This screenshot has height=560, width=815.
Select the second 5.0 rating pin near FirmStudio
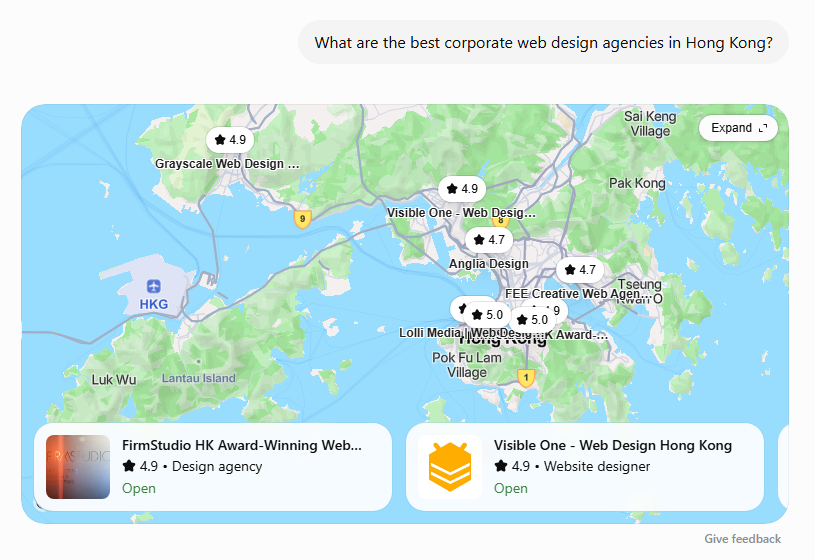[532, 319]
